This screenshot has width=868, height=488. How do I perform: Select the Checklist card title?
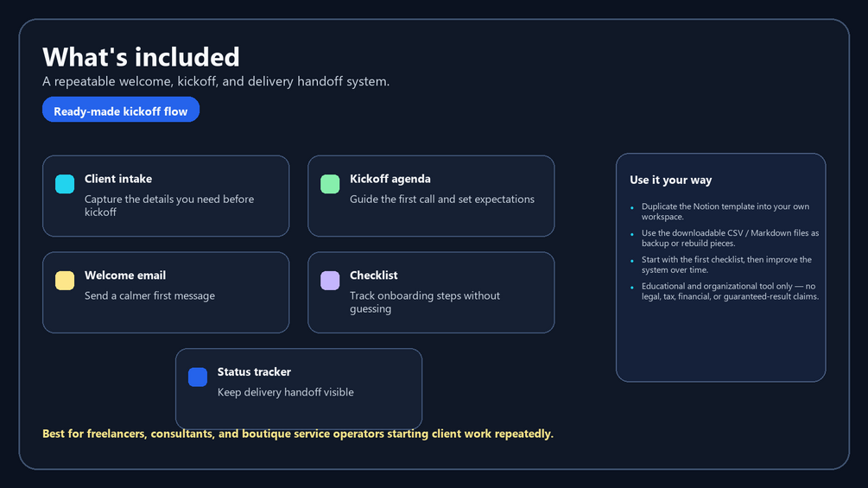pyautogui.click(x=374, y=275)
